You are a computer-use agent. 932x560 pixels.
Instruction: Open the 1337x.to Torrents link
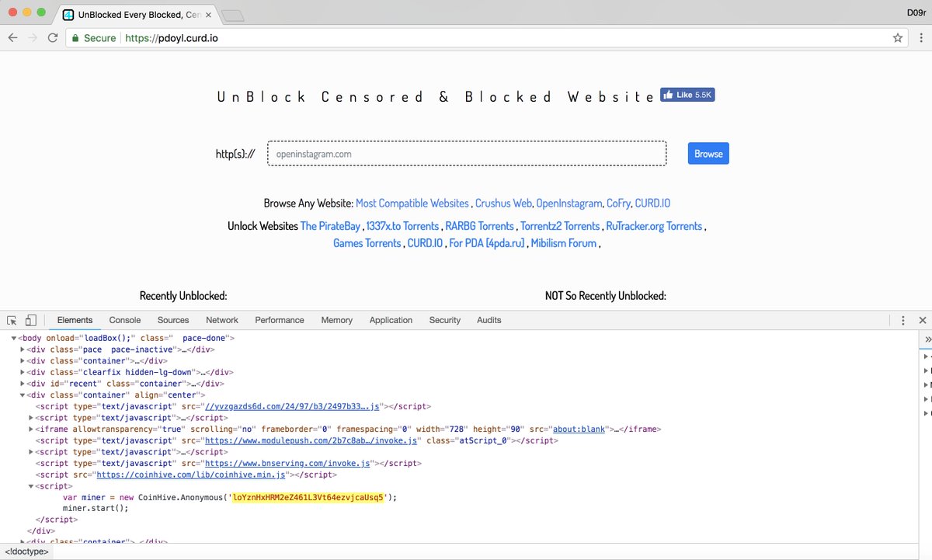pos(402,227)
